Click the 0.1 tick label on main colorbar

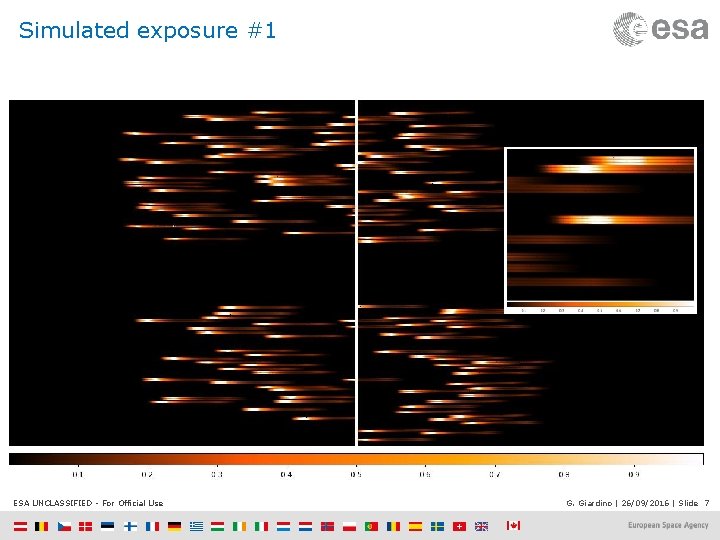tap(78, 474)
